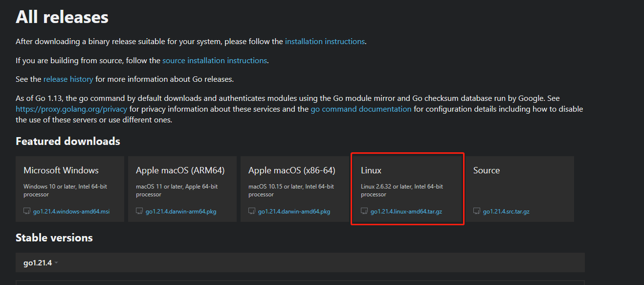This screenshot has width=644, height=285.
Task: Open the go command documentation link
Action: pos(361,109)
